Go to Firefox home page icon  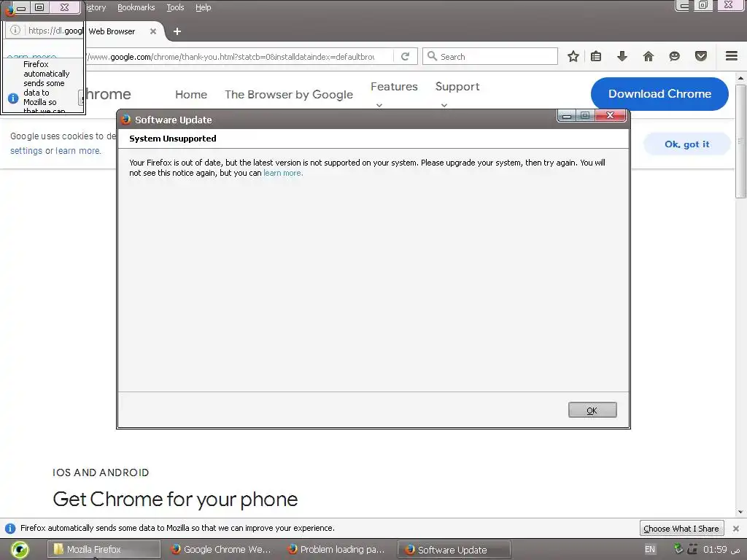tap(649, 57)
